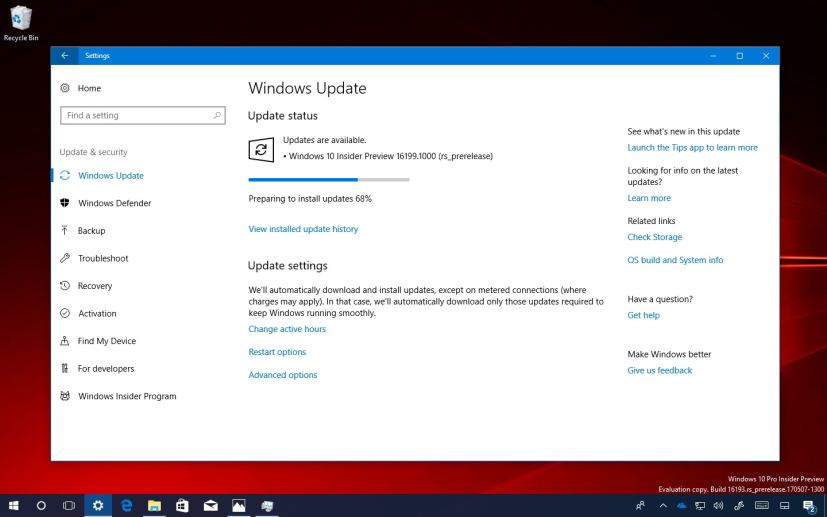Click the Backup upload arrow icon

[64, 230]
